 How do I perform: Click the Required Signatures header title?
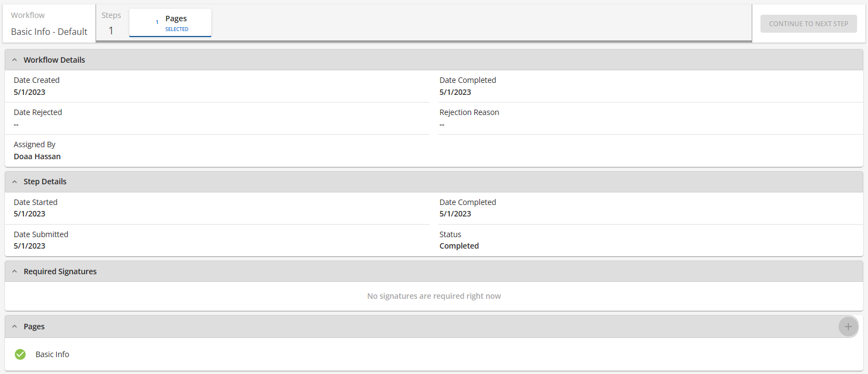(60, 272)
